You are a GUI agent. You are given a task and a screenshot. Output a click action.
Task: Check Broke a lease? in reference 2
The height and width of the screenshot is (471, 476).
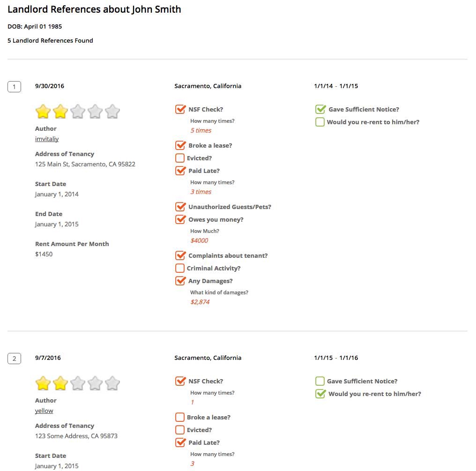pos(180,417)
